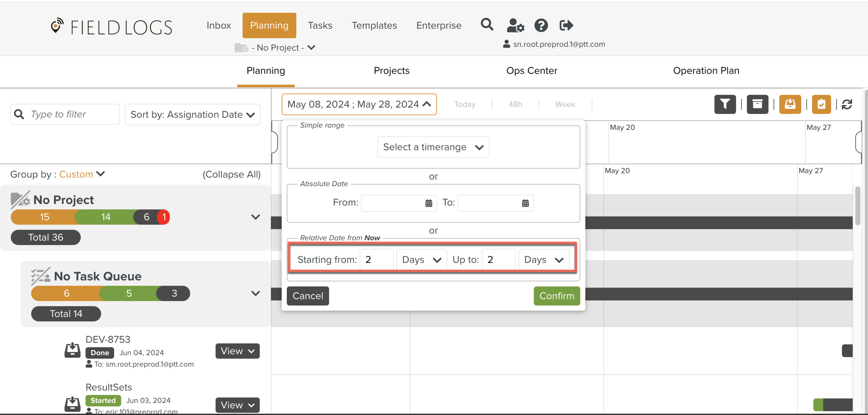
Task: Open Select a timerange dropdown
Action: (433, 147)
